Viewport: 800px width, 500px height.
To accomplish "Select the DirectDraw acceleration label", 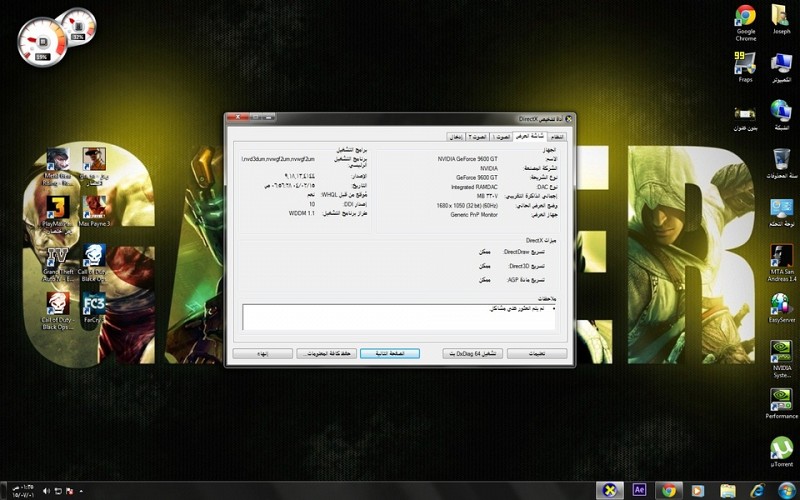I will tap(523, 252).
